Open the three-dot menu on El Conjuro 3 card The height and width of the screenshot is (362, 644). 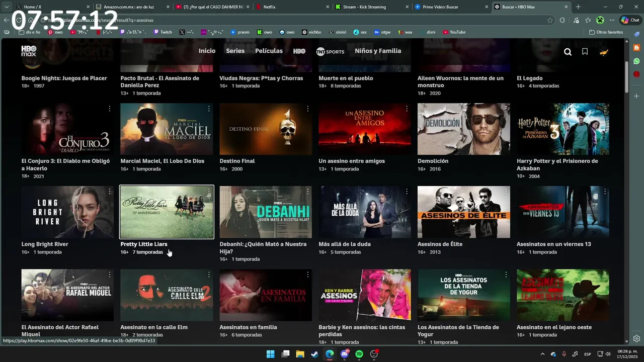pos(110,109)
